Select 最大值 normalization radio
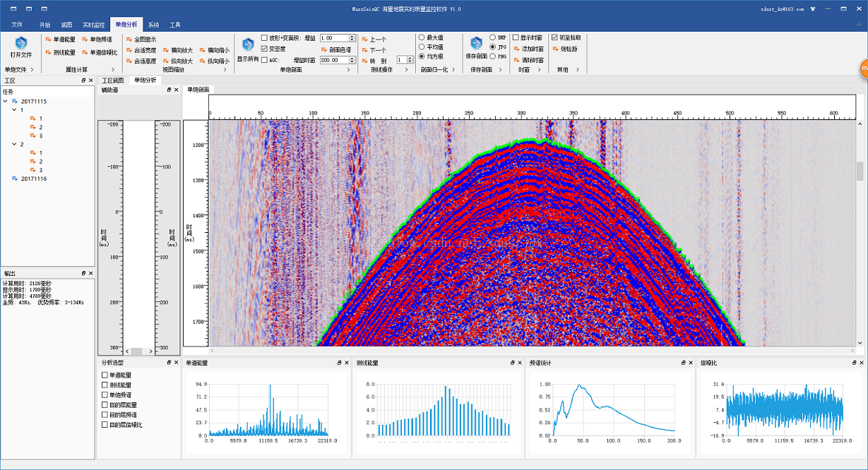Viewport: 868px width, 470px height. click(x=422, y=37)
